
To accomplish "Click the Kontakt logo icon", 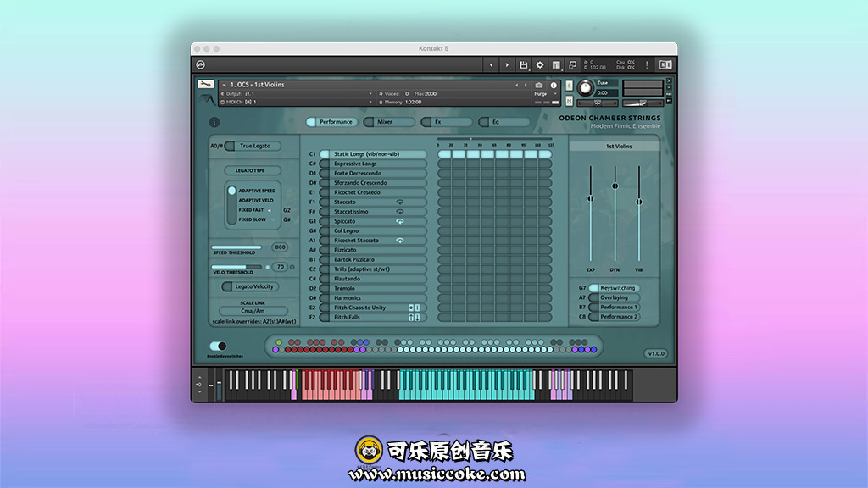I will point(200,64).
